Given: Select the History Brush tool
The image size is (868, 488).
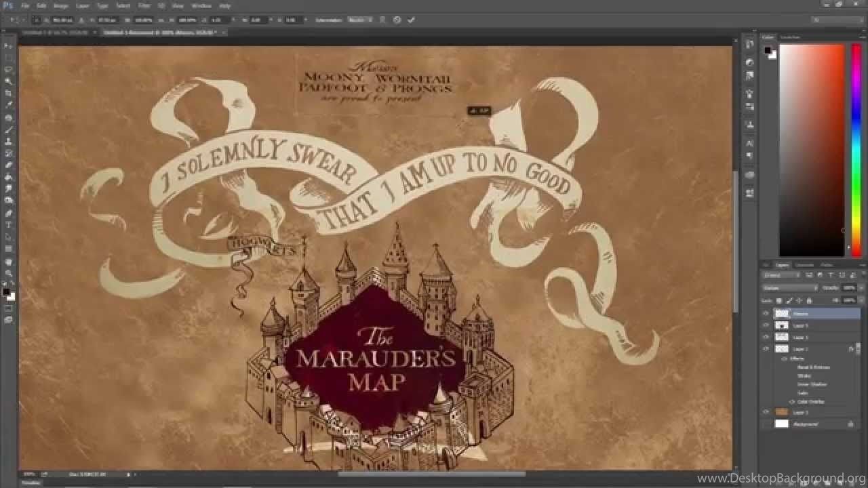Looking at the screenshot, I should (x=9, y=153).
